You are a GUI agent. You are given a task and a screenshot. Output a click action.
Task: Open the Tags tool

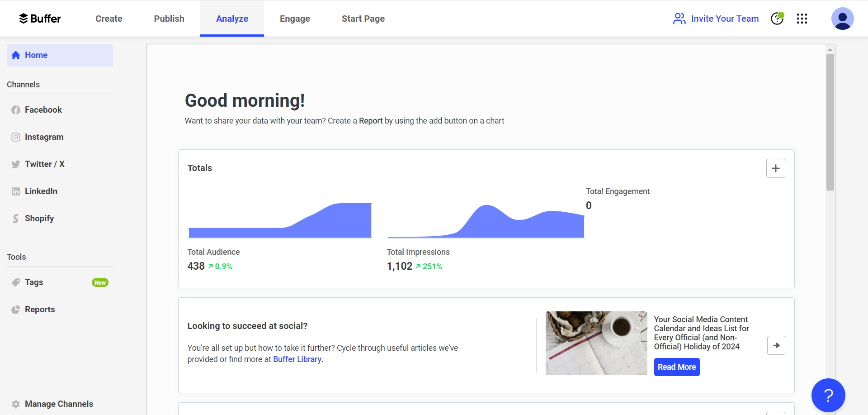(x=34, y=282)
